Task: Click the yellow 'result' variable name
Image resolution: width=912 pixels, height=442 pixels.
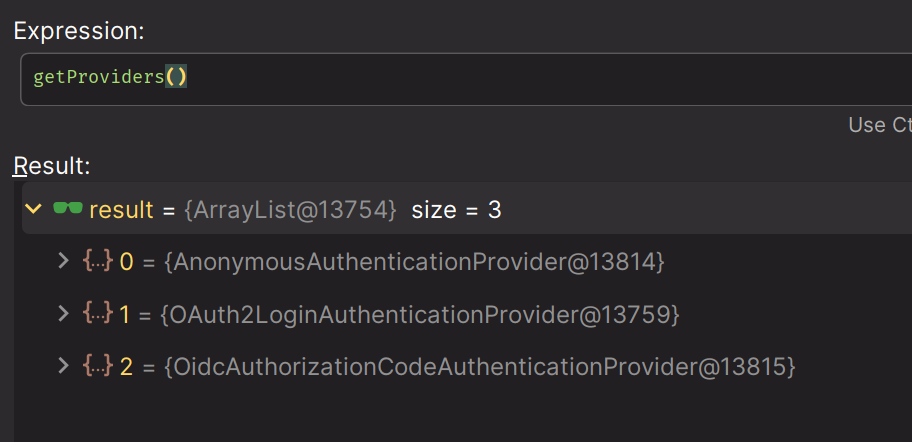Action: (121, 210)
